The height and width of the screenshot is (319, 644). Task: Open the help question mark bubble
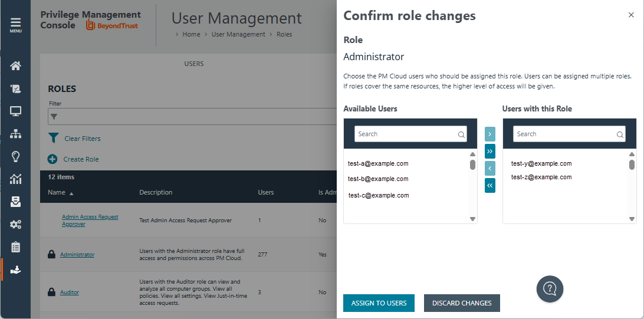tap(550, 289)
